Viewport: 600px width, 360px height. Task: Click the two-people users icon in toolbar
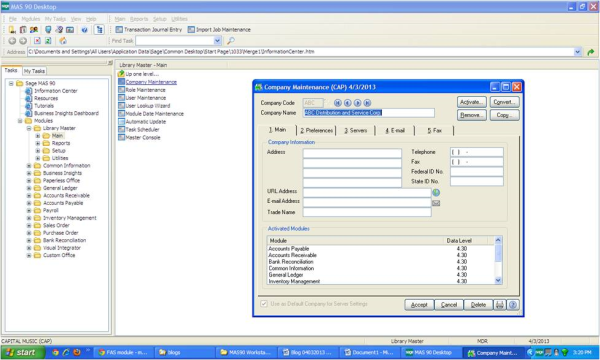coord(34,29)
